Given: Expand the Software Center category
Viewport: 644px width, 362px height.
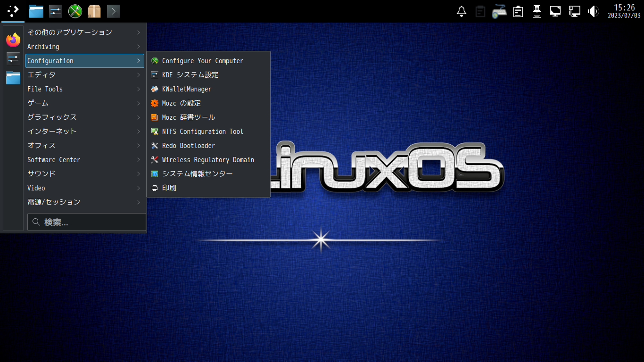Looking at the screenshot, I should [x=85, y=160].
